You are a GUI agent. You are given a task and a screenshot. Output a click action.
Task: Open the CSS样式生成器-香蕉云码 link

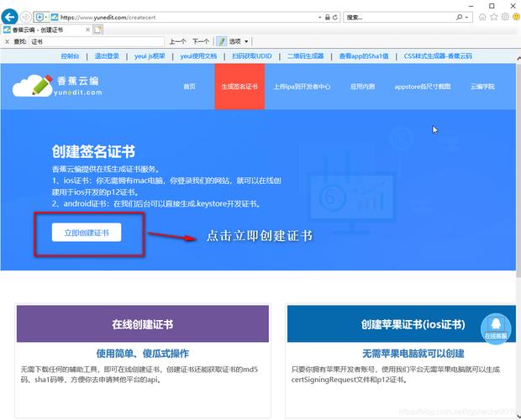[x=438, y=56]
